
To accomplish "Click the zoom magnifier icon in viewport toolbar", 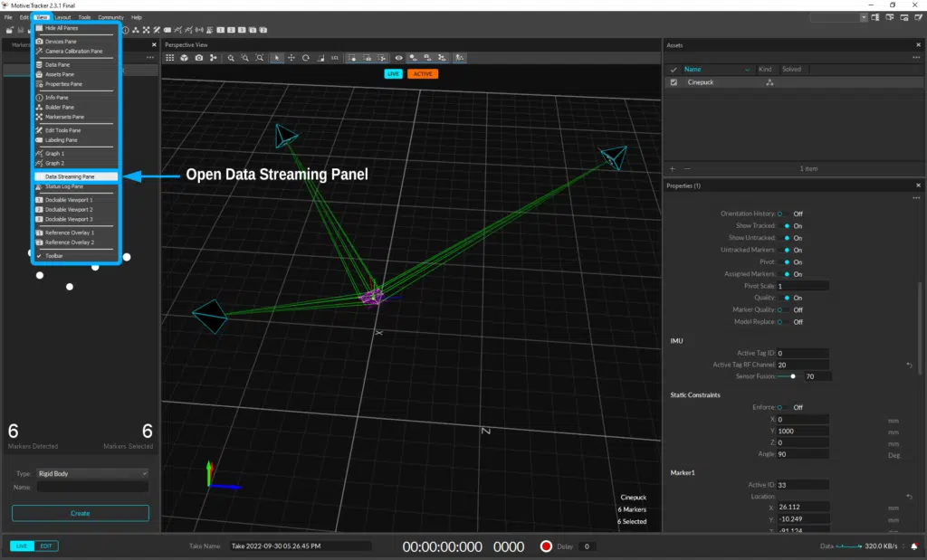I will [x=231, y=58].
